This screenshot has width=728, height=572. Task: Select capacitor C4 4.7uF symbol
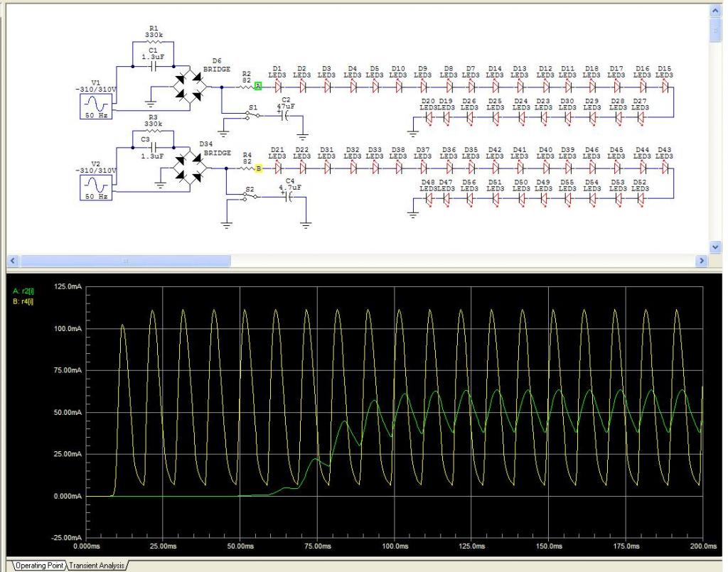coord(289,197)
